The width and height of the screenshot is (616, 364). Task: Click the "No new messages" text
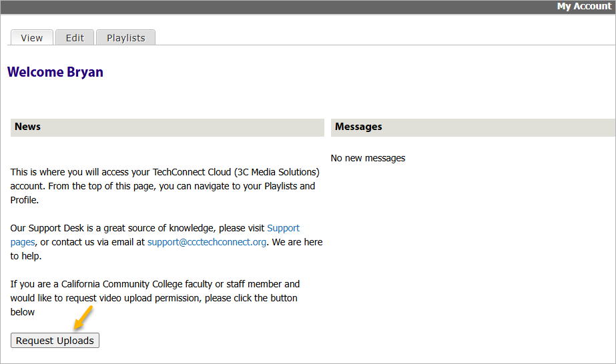click(368, 158)
